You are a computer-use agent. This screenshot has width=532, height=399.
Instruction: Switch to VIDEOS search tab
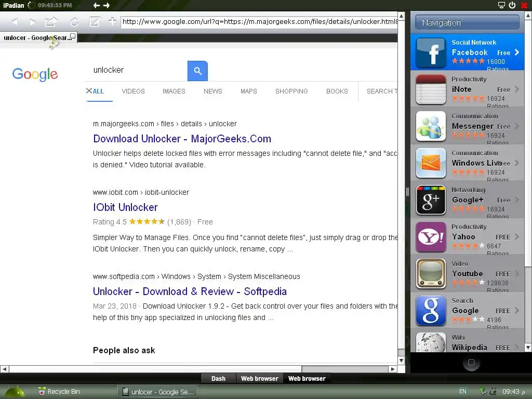pos(133,91)
